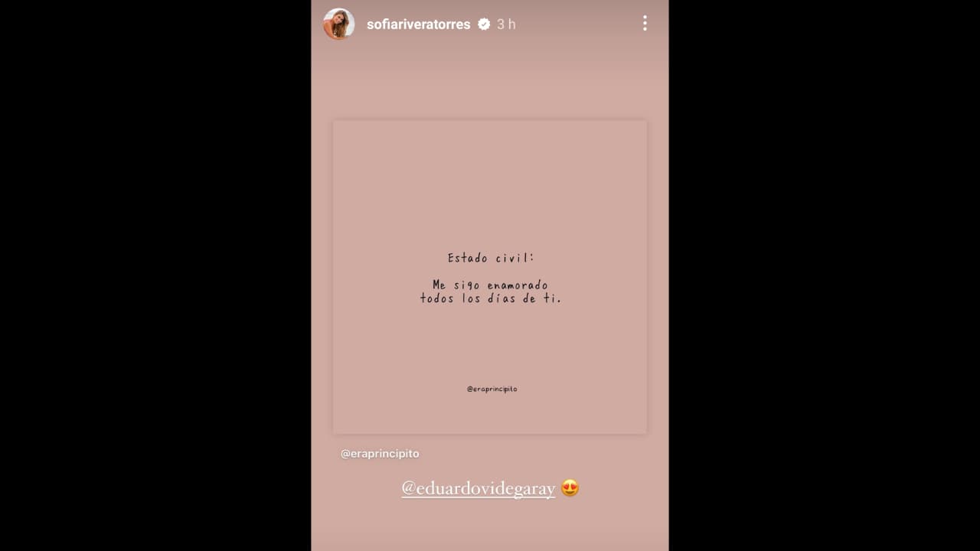Tap the story background above the post card
The height and width of the screenshot is (551, 980).
coord(490,80)
